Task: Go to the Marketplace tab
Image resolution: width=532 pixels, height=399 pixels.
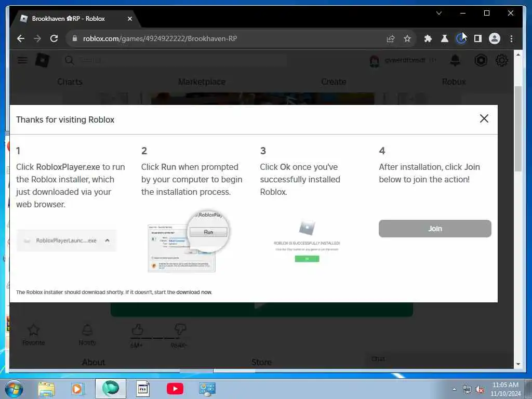Action: coord(202,82)
